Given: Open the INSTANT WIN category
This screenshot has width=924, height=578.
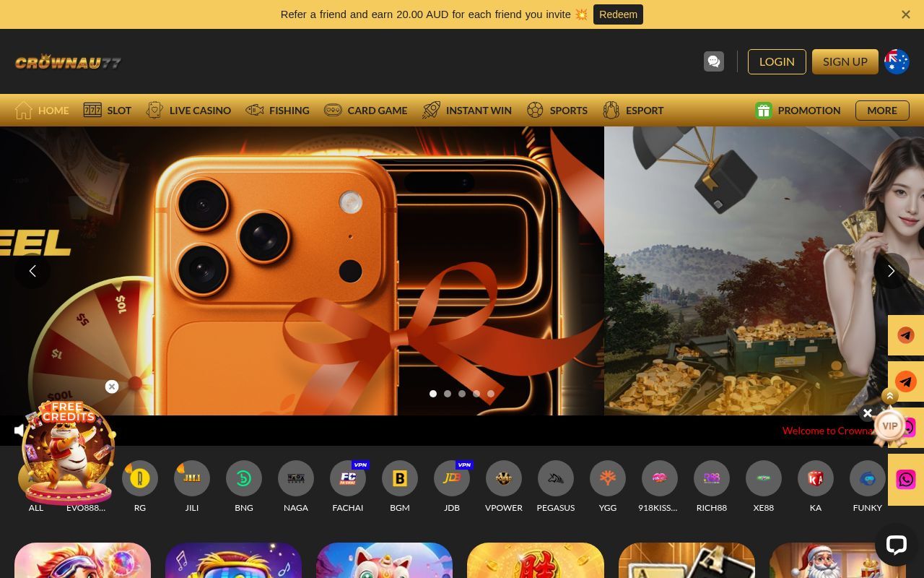Looking at the screenshot, I should [467, 111].
